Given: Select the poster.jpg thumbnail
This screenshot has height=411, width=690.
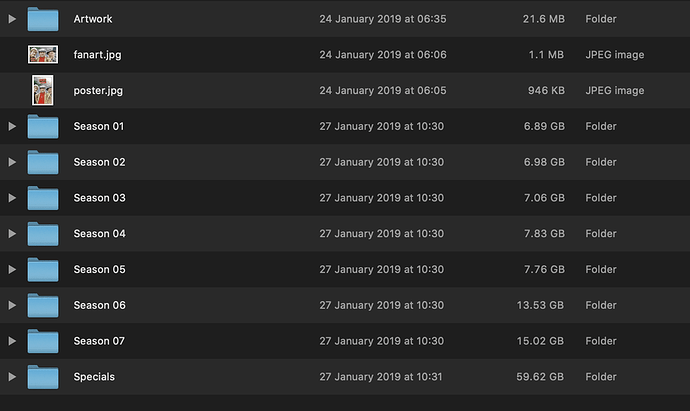Looking at the screenshot, I should coord(42,90).
